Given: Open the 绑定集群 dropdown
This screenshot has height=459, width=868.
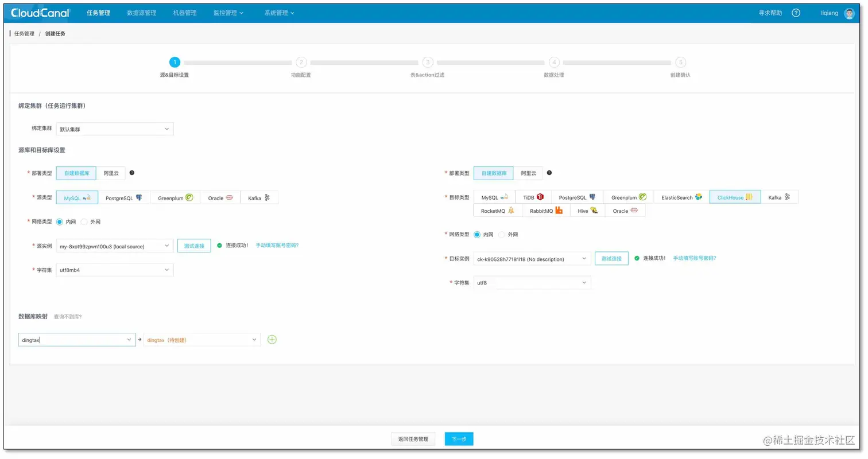Looking at the screenshot, I should click(x=115, y=129).
